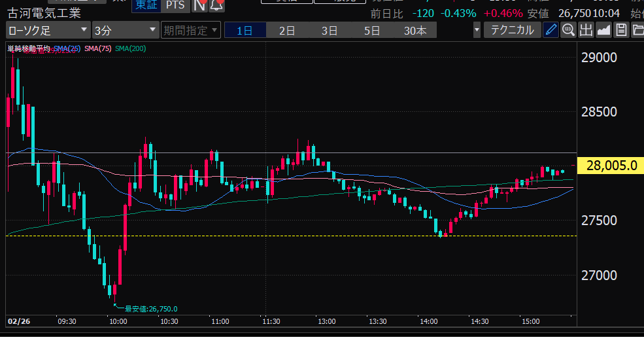This screenshot has height=337, width=644.
Task: Select the 5日 range tab
Action: tap(371, 30)
